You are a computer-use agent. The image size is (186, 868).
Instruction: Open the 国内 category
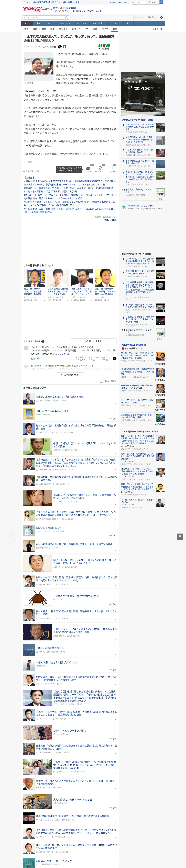click(35, 29)
